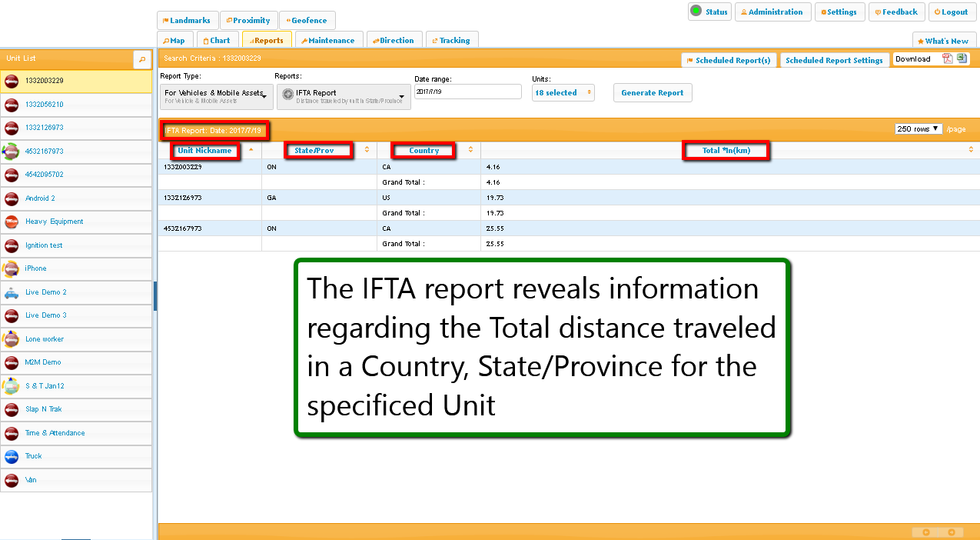This screenshot has height=540, width=980.
Task: Click the blue Truck unit icon
Action: [x=12, y=456]
